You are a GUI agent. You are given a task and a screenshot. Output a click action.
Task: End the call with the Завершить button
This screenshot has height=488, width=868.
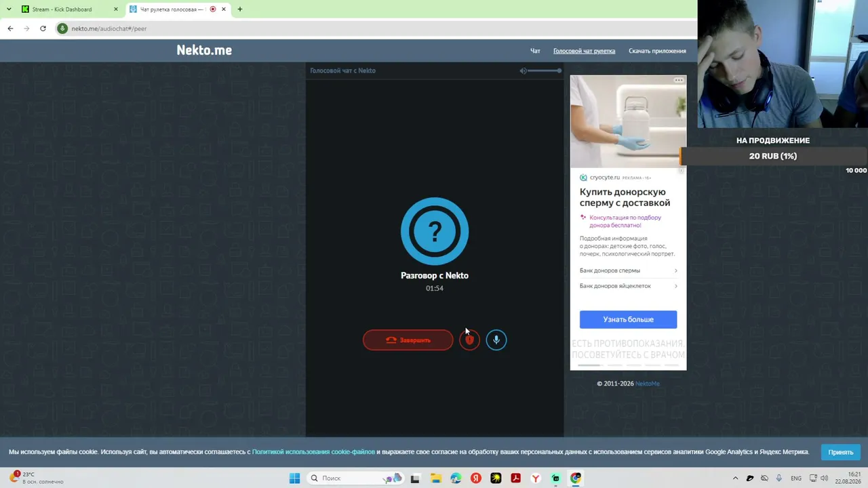coord(408,340)
